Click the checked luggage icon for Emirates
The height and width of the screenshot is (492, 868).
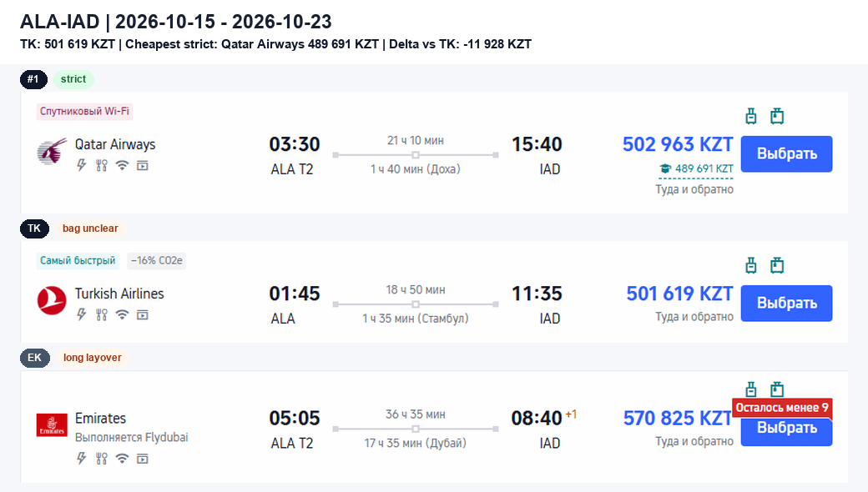point(777,389)
